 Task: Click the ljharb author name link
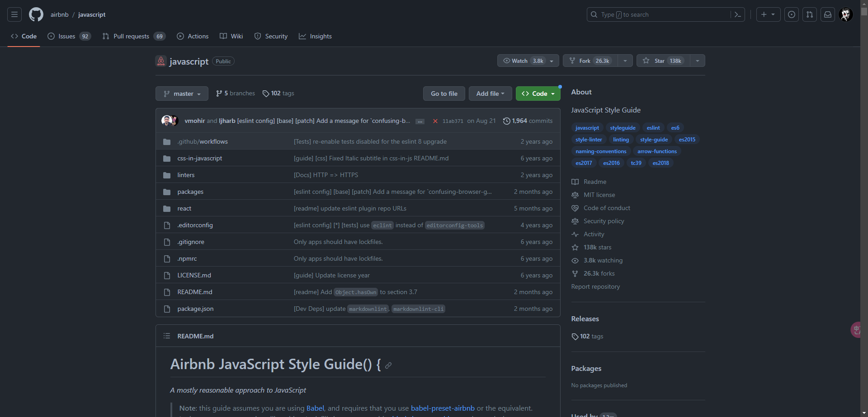(x=227, y=121)
